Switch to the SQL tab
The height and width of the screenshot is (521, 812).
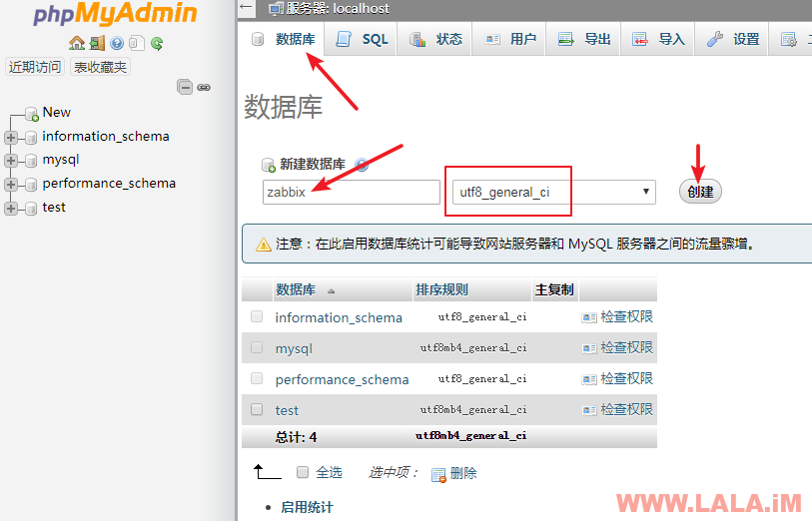tap(363, 40)
